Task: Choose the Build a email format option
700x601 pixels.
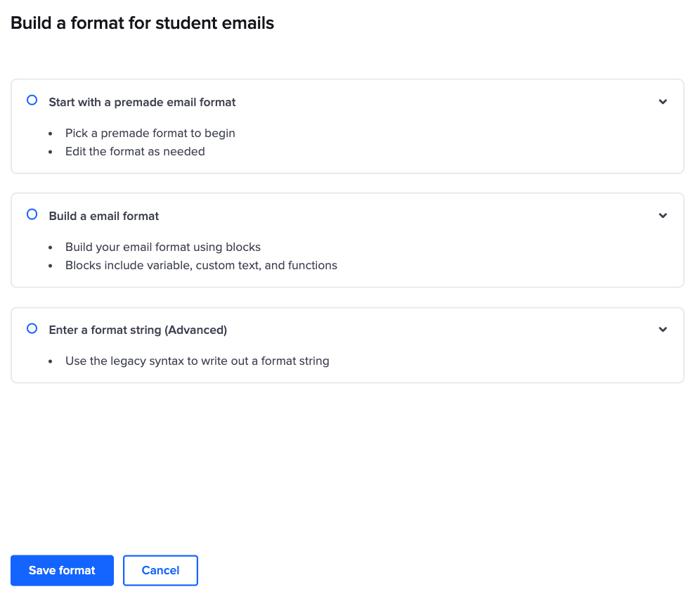Action: (32, 214)
